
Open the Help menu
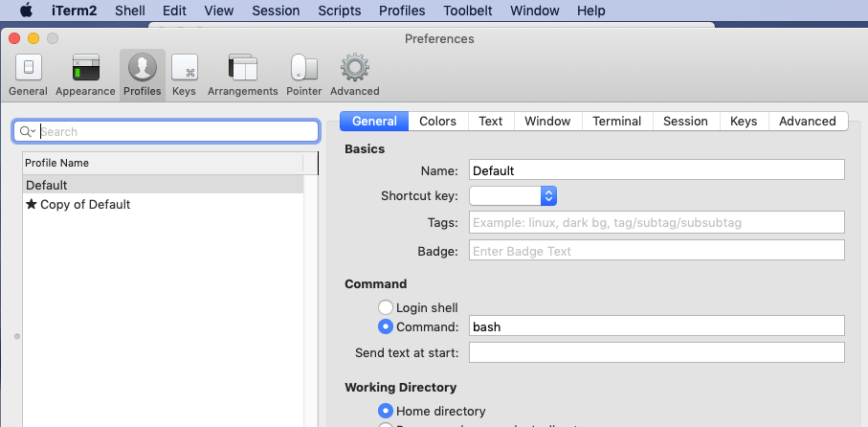coord(590,11)
